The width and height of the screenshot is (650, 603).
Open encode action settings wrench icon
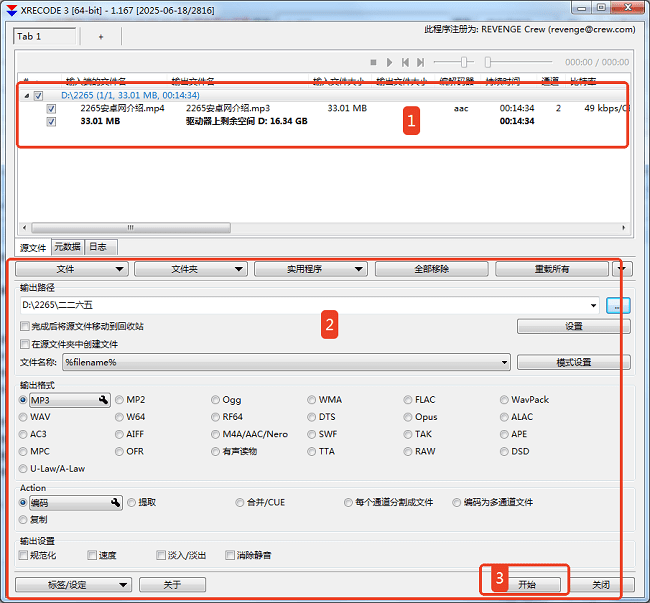(115, 503)
